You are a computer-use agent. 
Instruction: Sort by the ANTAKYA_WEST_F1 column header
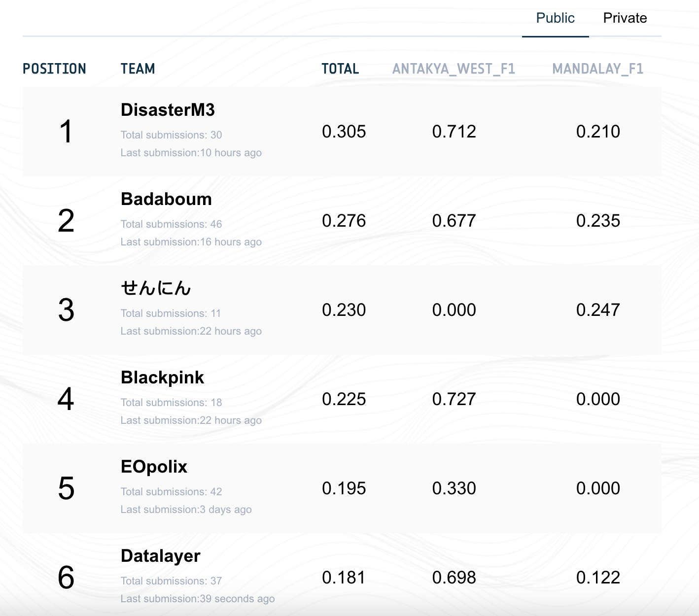coord(454,69)
